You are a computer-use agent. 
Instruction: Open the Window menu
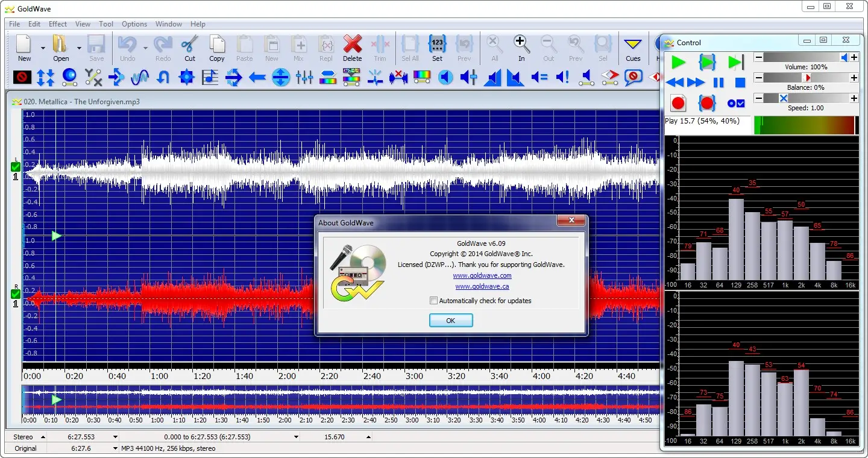pos(169,24)
